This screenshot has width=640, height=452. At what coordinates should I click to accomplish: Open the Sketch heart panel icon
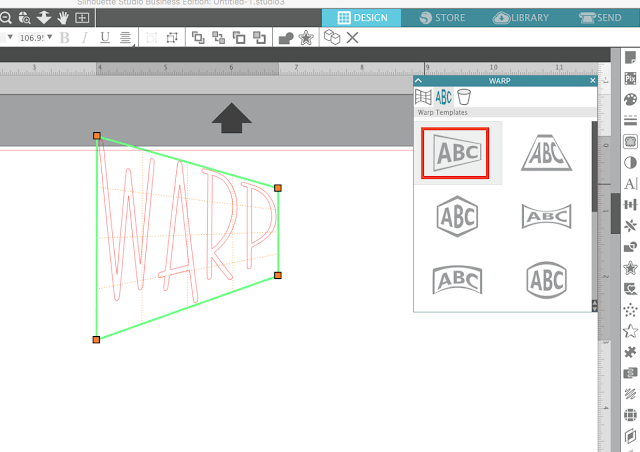click(630, 289)
